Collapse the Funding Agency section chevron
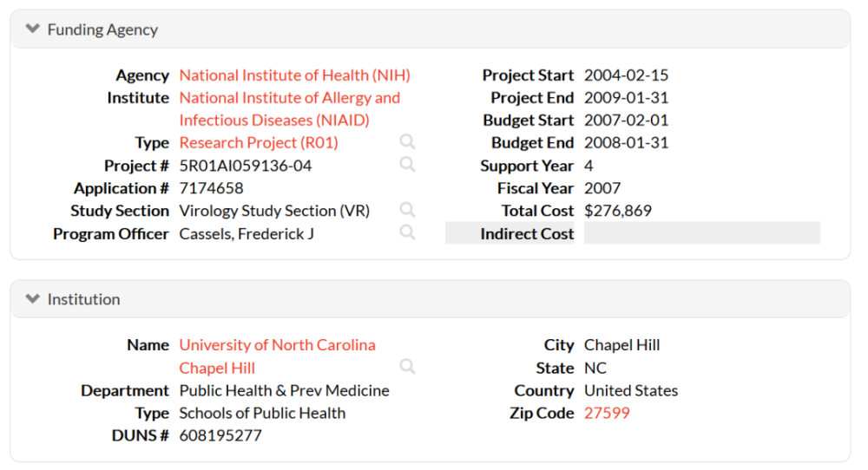The height and width of the screenshot is (470, 868). (33, 29)
